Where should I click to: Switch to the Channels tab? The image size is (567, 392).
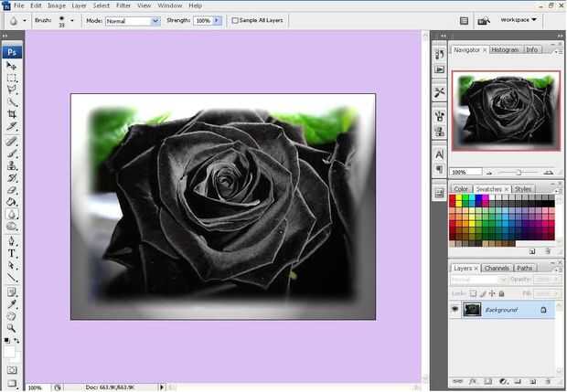coord(497,268)
